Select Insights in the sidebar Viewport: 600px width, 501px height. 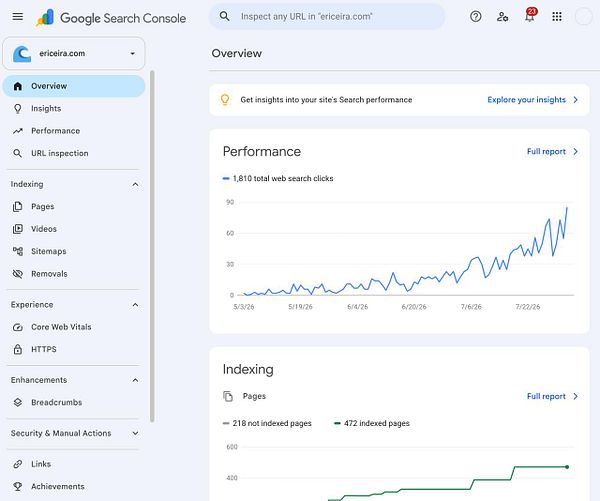click(74, 109)
